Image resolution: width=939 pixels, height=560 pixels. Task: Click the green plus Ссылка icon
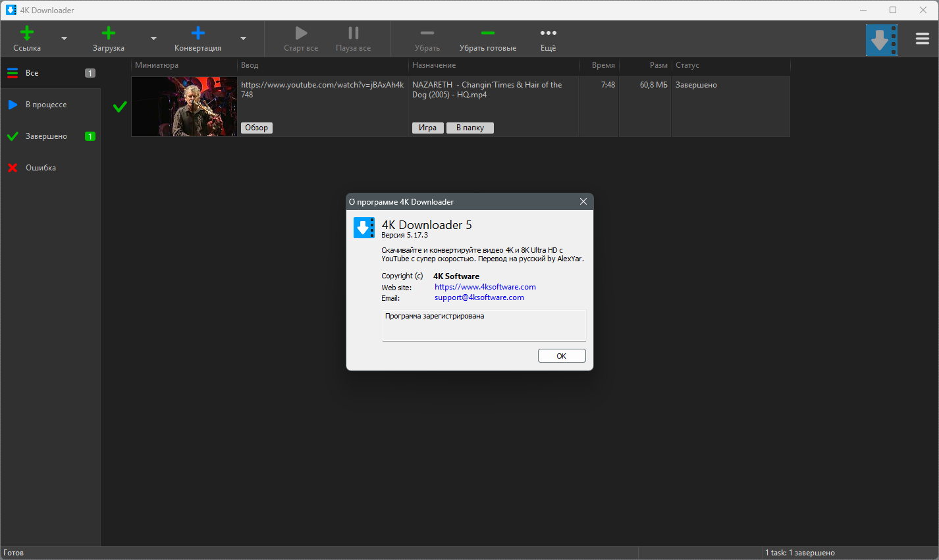coord(27,33)
